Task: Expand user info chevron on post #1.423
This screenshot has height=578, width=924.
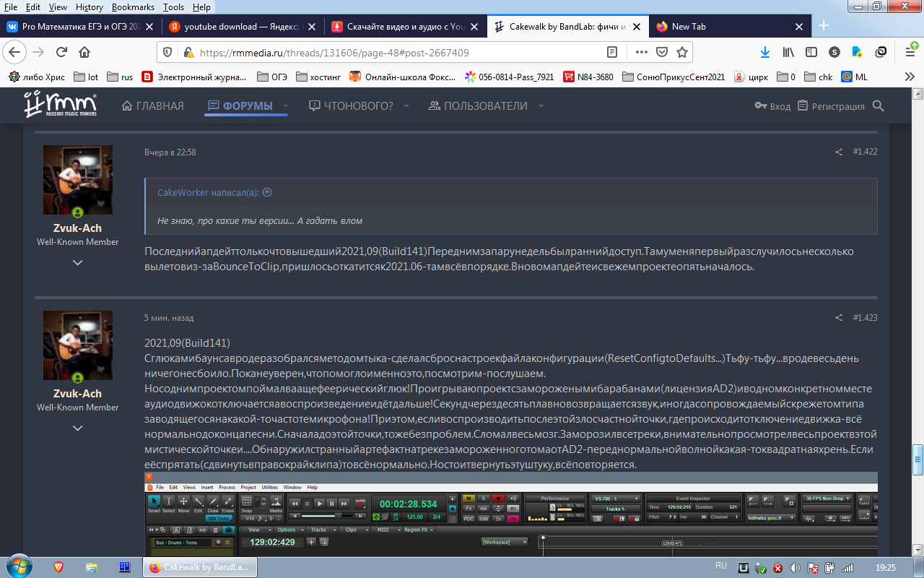Action: tap(77, 428)
